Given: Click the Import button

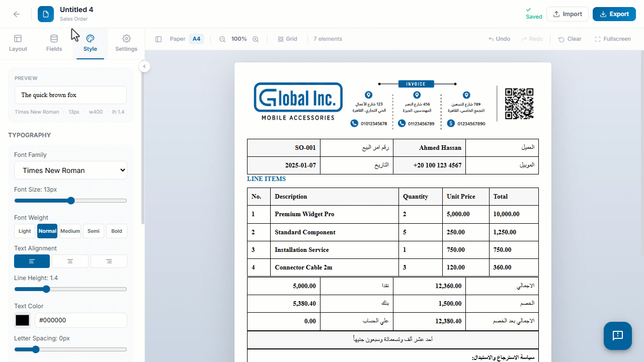Looking at the screenshot, I should coord(568,14).
